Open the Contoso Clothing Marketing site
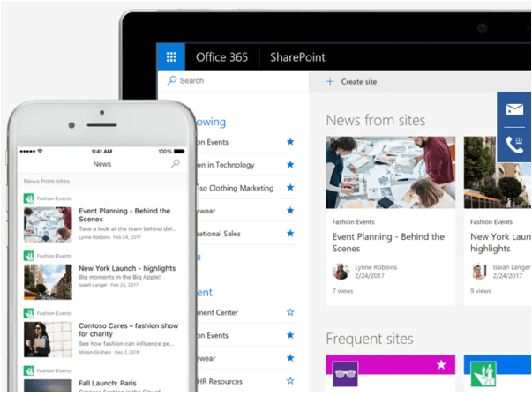The height and width of the screenshot is (396, 532). (236, 188)
